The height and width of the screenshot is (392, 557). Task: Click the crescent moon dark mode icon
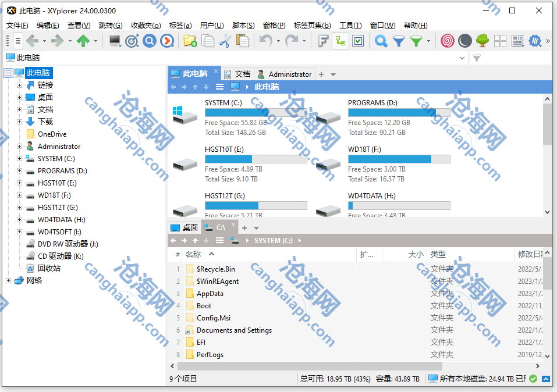464,41
